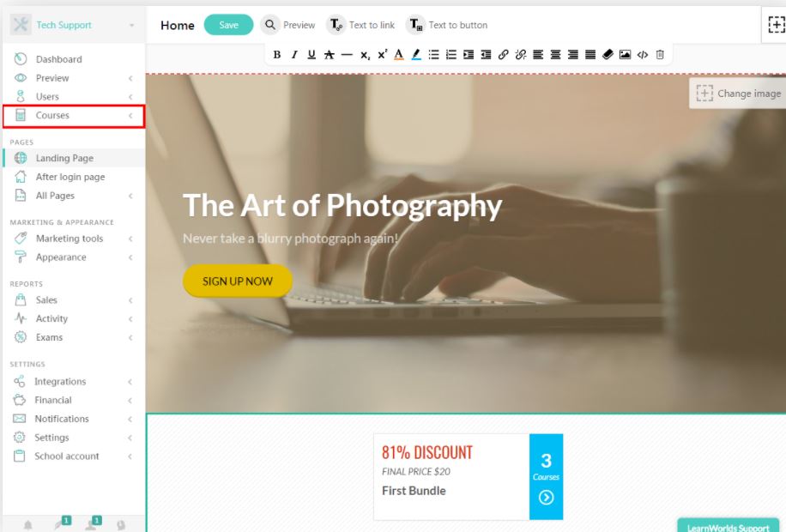The image size is (786, 532).
Task: Open the code view icon
Action: 643,55
